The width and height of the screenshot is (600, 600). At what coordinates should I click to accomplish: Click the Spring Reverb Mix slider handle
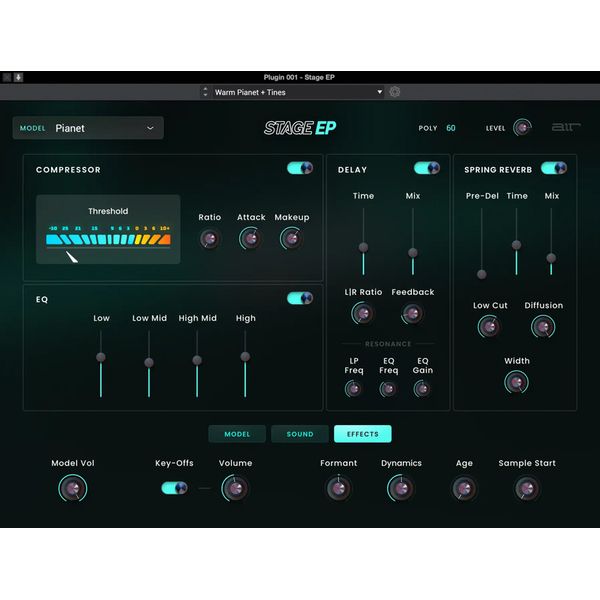(x=551, y=258)
